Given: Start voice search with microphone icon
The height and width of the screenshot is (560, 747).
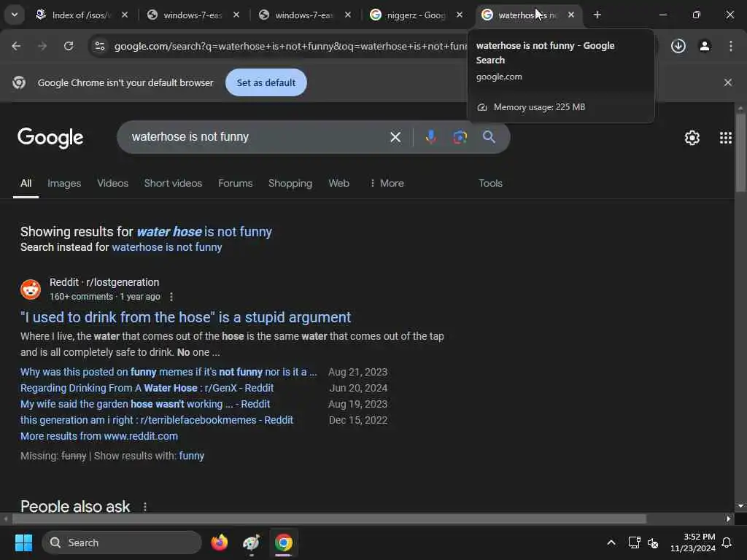Looking at the screenshot, I should [430, 137].
